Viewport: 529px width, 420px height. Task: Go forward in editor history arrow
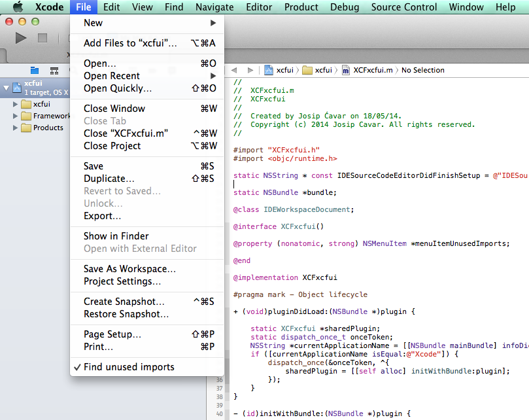[x=250, y=70]
